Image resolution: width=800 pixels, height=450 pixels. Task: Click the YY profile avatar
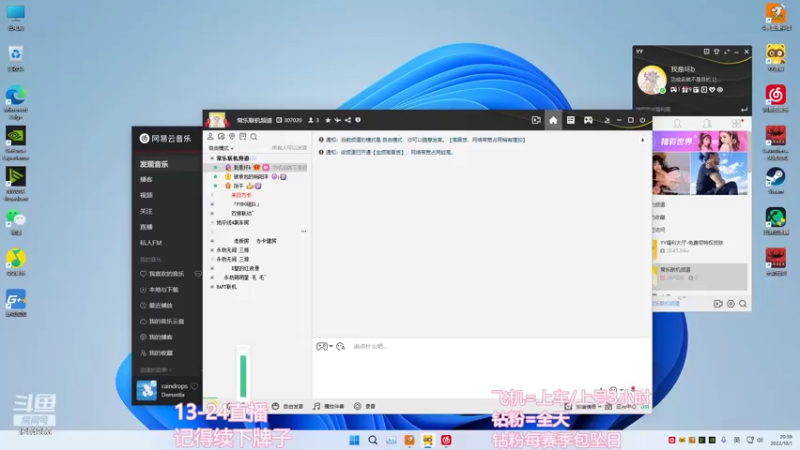(652, 80)
